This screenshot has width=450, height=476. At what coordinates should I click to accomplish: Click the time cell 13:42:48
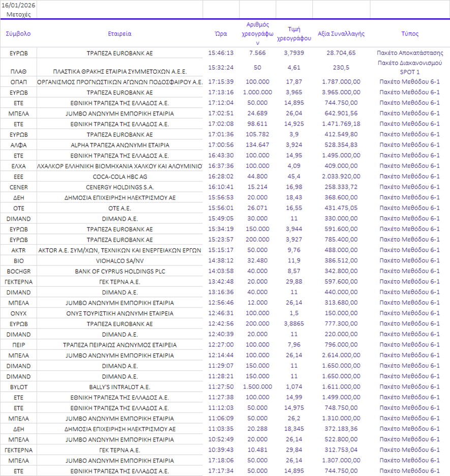221,282
